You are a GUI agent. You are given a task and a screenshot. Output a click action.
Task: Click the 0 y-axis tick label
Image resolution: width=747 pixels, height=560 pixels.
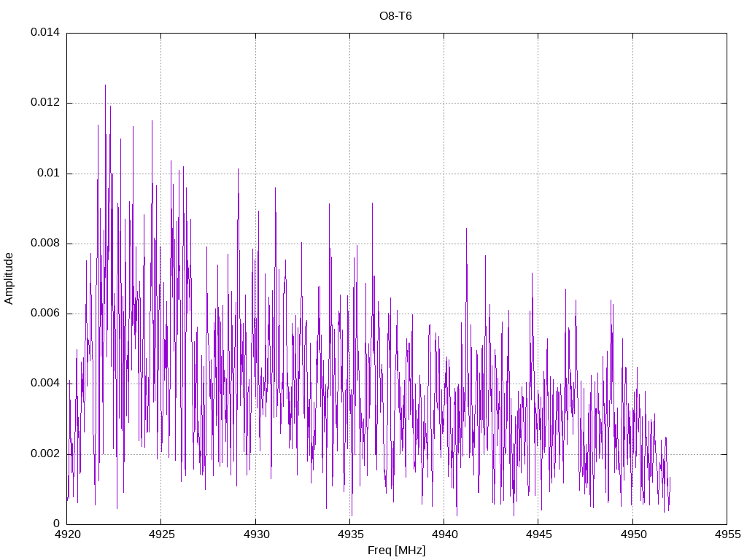click(57, 524)
